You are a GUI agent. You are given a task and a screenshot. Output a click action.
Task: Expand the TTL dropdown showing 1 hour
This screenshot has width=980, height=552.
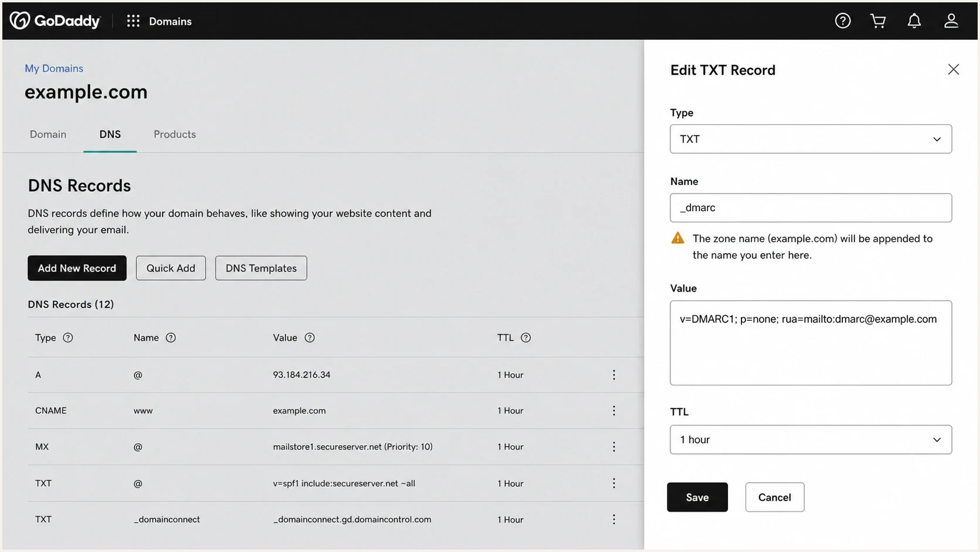(811, 440)
